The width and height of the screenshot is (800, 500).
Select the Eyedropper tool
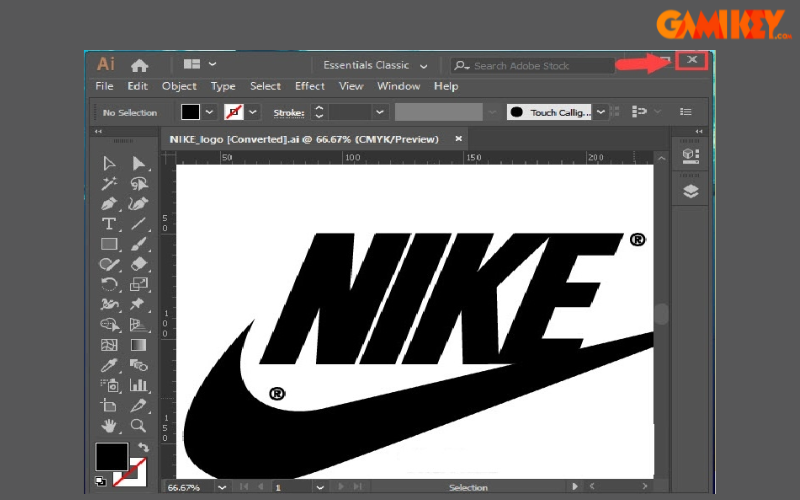[x=109, y=365]
